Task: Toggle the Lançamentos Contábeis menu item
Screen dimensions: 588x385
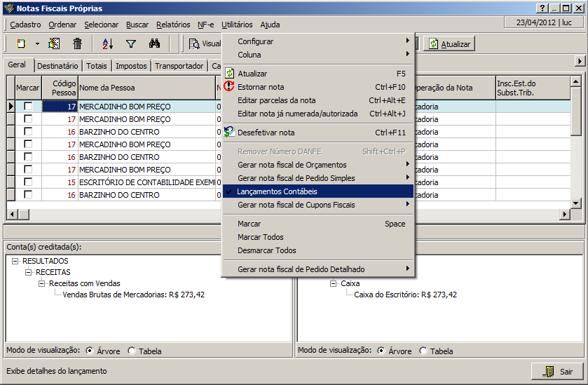Action: pyautogui.click(x=277, y=191)
